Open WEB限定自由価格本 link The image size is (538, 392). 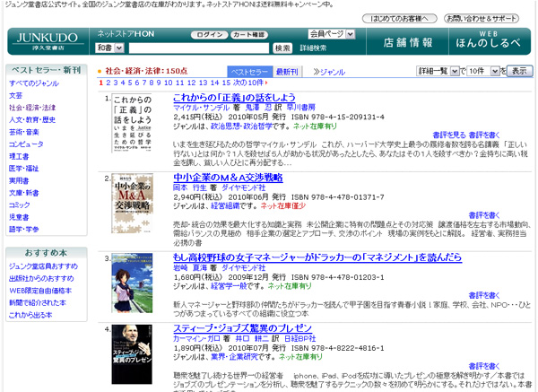click(x=40, y=291)
